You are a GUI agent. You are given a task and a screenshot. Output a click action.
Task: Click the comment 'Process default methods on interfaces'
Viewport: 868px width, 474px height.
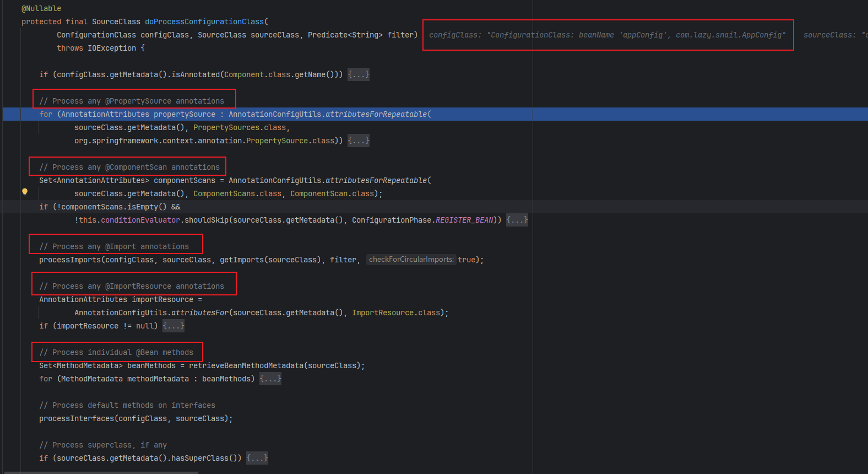click(x=127, y=405)
